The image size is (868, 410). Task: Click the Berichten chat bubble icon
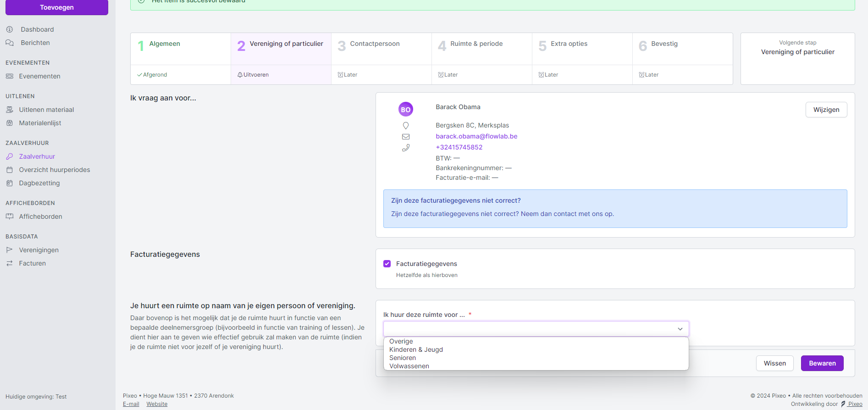[10, 43]
